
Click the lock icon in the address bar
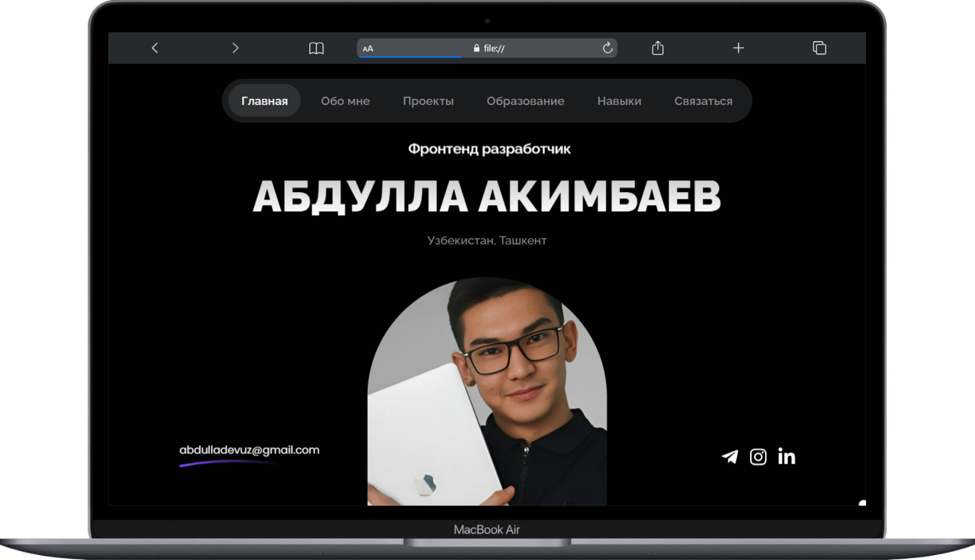(476, 48)
